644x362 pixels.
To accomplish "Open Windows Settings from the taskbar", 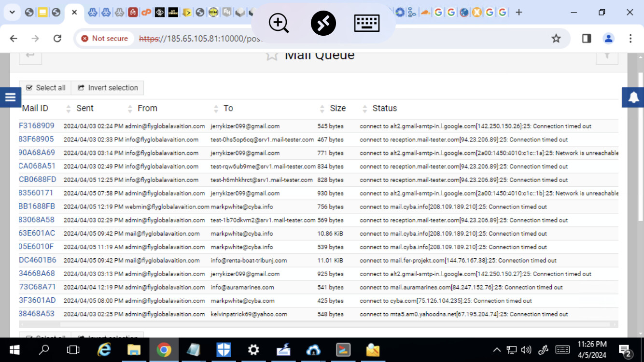I will [253, 350].
